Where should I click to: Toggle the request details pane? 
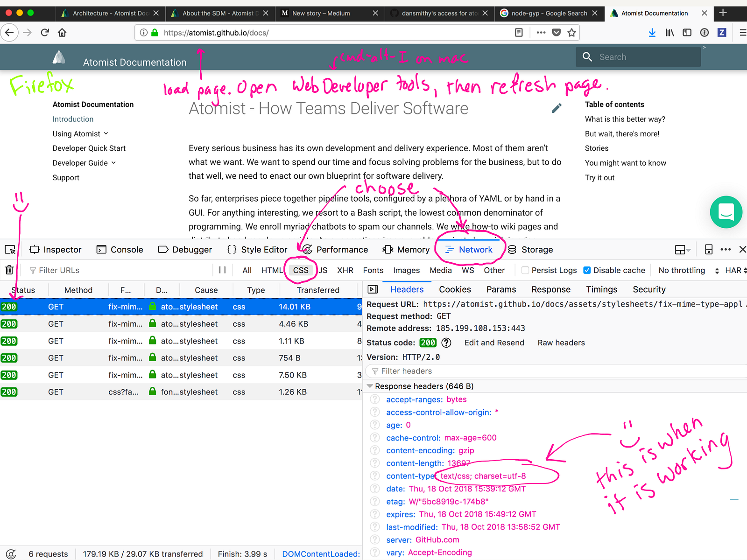(373, 289)
